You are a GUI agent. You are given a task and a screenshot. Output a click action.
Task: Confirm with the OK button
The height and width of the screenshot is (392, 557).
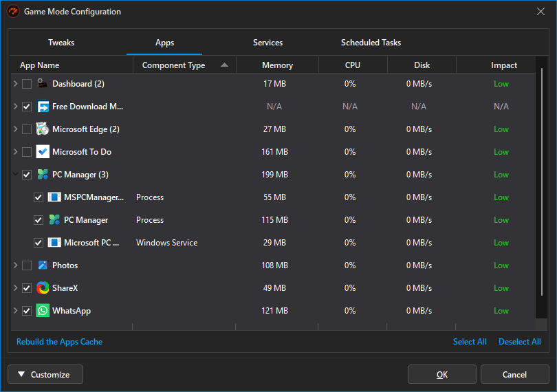click(442, 374)
